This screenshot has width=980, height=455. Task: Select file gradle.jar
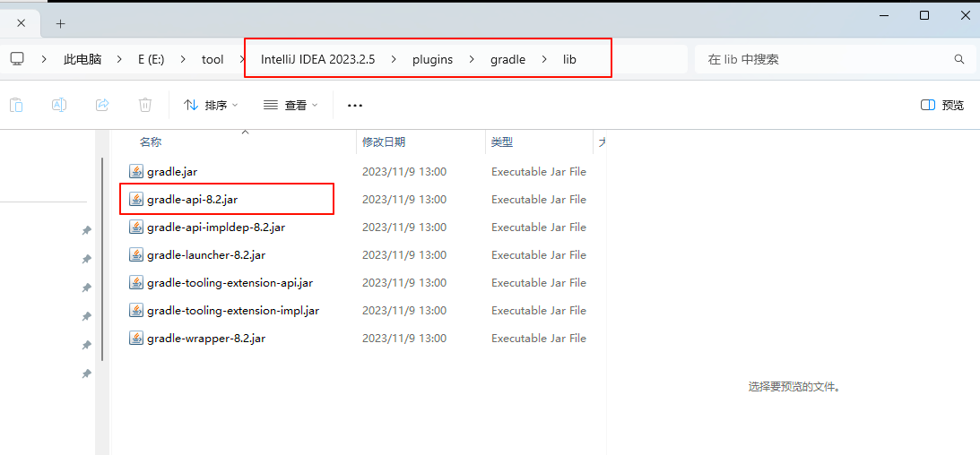coord(172,172)
